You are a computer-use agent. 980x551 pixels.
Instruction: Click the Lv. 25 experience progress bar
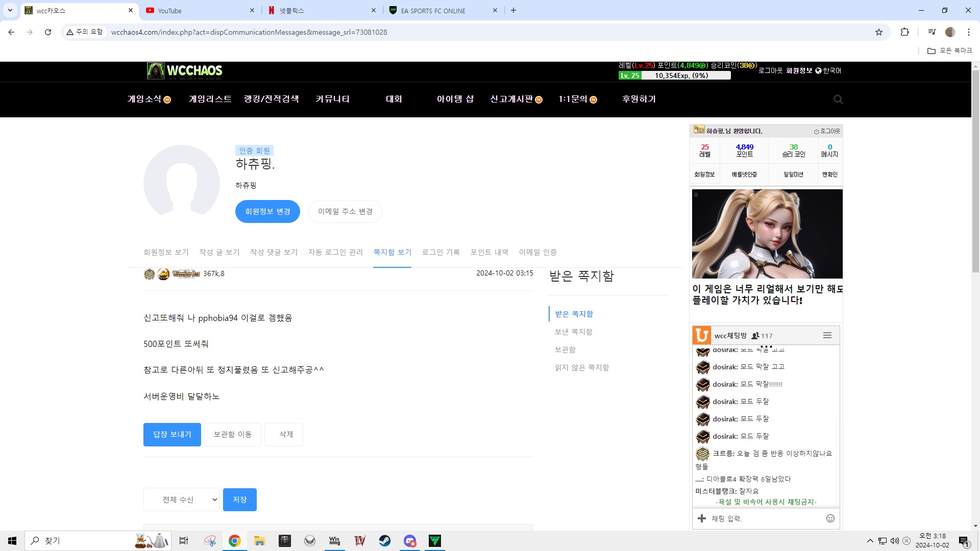click(674, 76)
